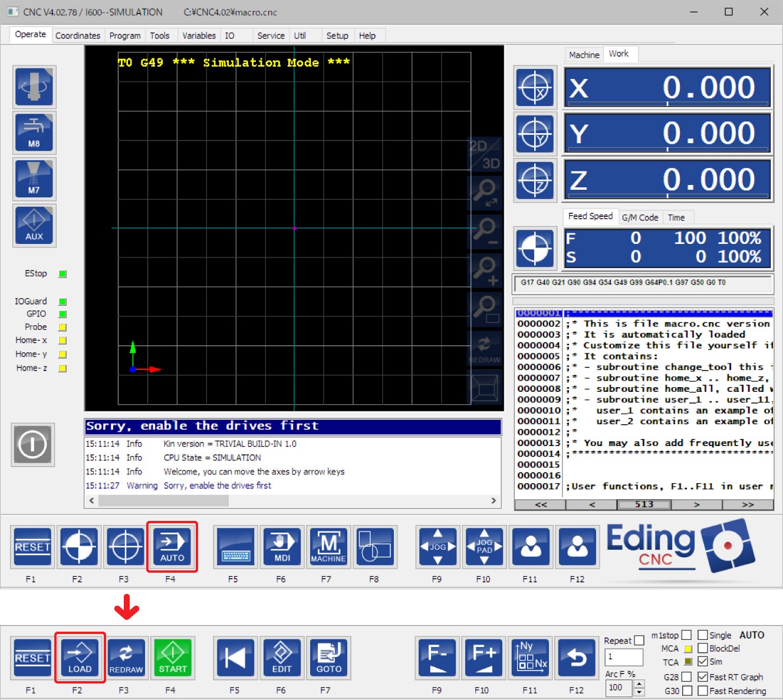
Task: Click user F12 button
Action: (577, 547)
